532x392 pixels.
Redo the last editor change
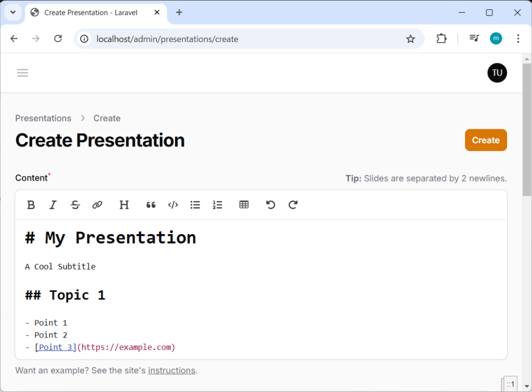click(293, 205)
